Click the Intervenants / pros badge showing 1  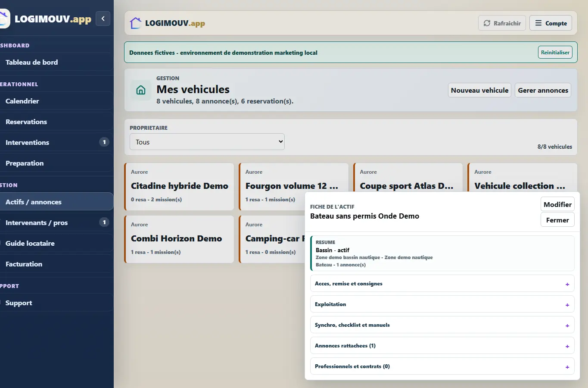tap(104, 222)
